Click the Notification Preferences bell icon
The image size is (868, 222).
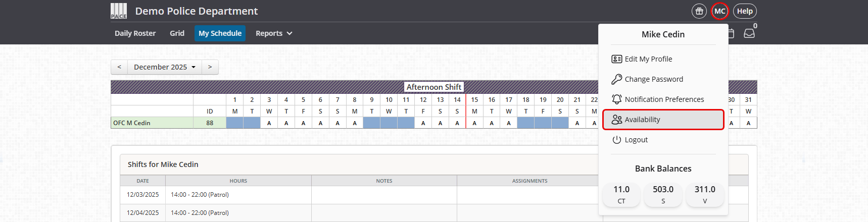(x=616, y=99)
